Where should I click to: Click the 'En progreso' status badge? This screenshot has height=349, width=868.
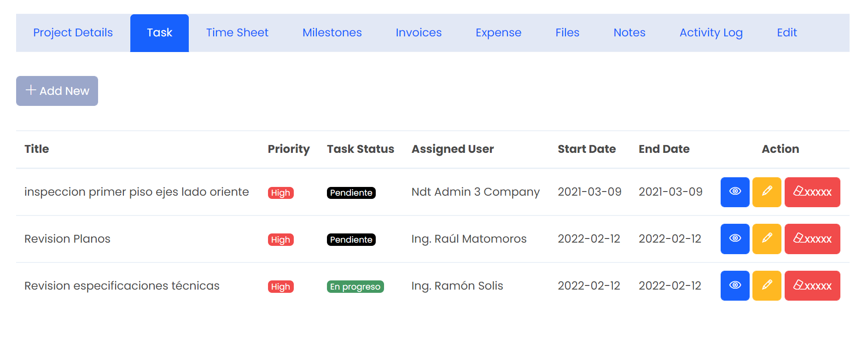(x=355, y=287)
